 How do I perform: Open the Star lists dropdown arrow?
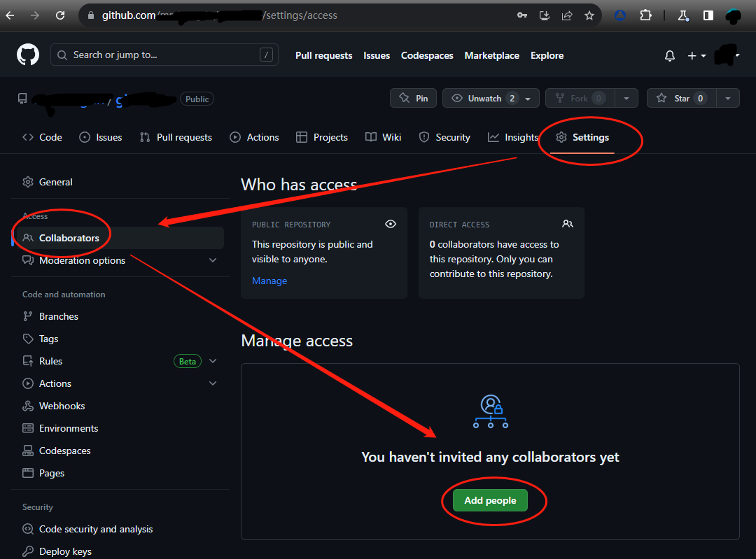pyautogui.click(x=728, y=99)
